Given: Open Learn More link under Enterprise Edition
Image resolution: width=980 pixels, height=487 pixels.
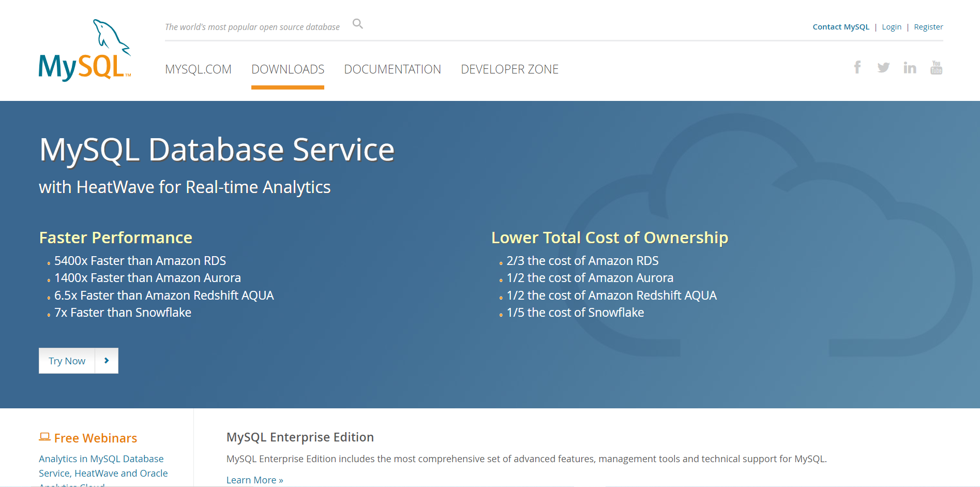Looking at the screenshot, I should click(254, 480).
